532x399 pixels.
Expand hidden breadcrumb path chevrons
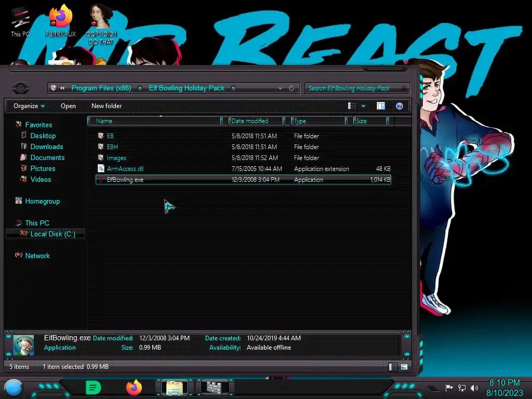(62, 88)
